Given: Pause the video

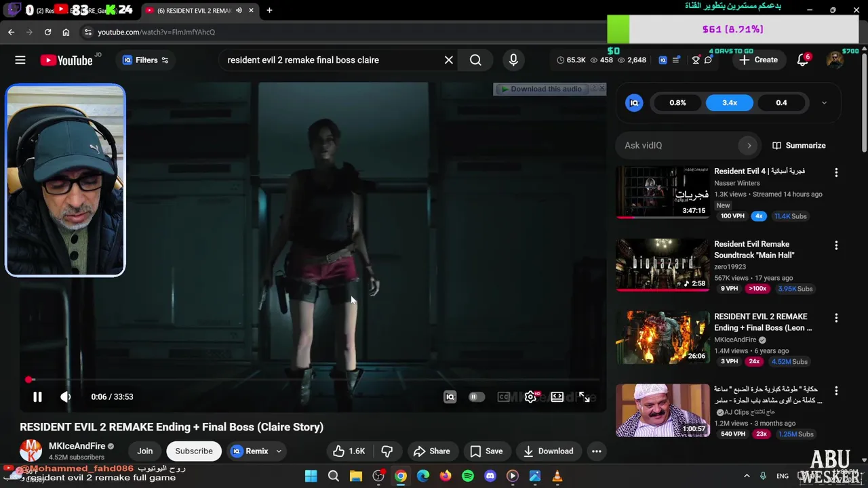Looking at the screenshot, I should pyautogui.click(x=37, y=397).
